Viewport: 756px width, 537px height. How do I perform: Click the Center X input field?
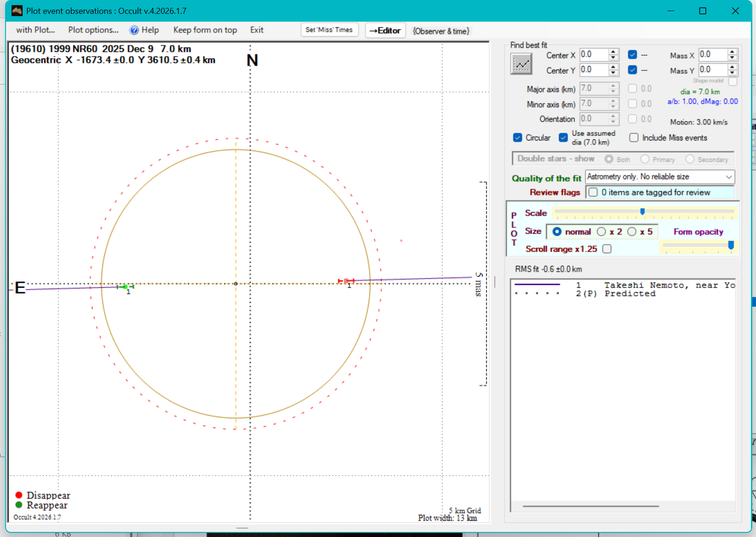tap(594, 54)
